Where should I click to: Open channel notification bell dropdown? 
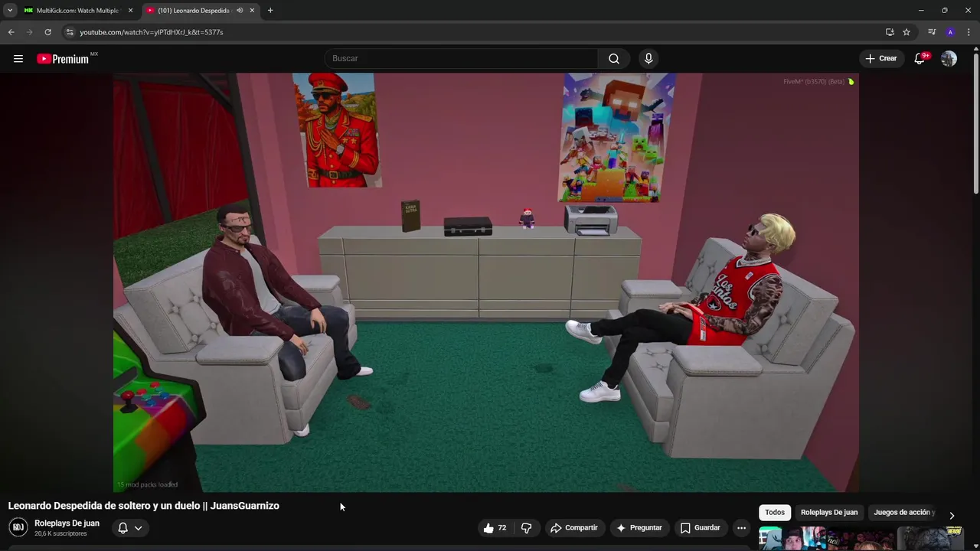point(130,528)
